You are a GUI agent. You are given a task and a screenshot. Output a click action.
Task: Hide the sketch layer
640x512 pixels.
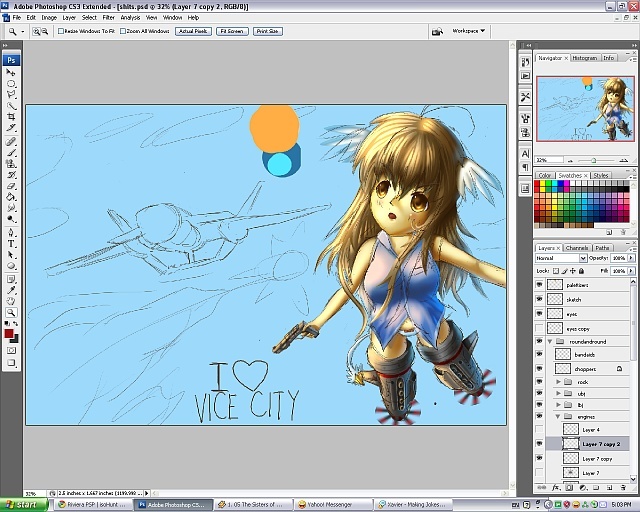click(x=540, y=299)
